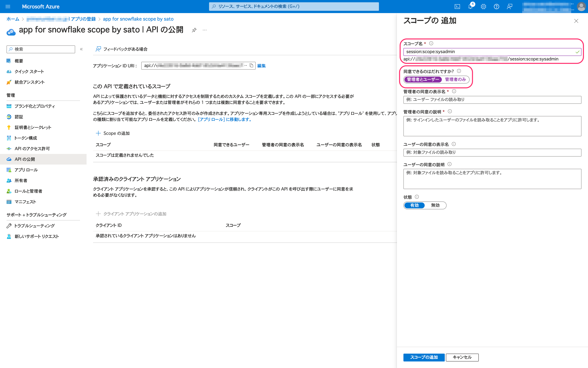The image size is (588, 368).
Task: Open the help question mark icon
Action: coord(497,7)
